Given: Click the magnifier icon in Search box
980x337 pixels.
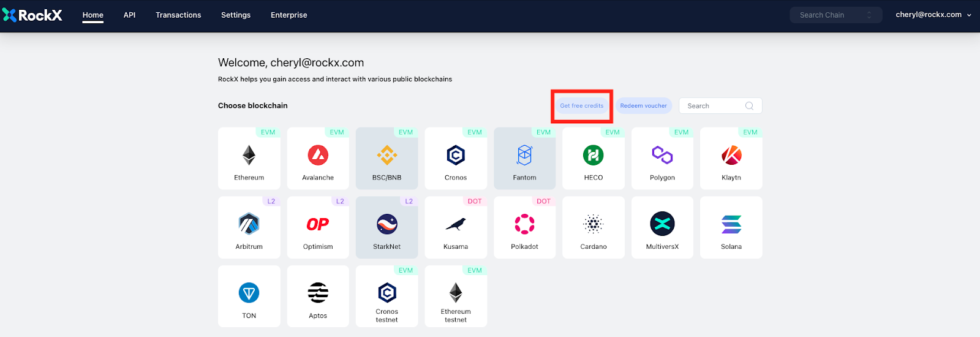Looking at the screenshot, I should tap(749, 106).
